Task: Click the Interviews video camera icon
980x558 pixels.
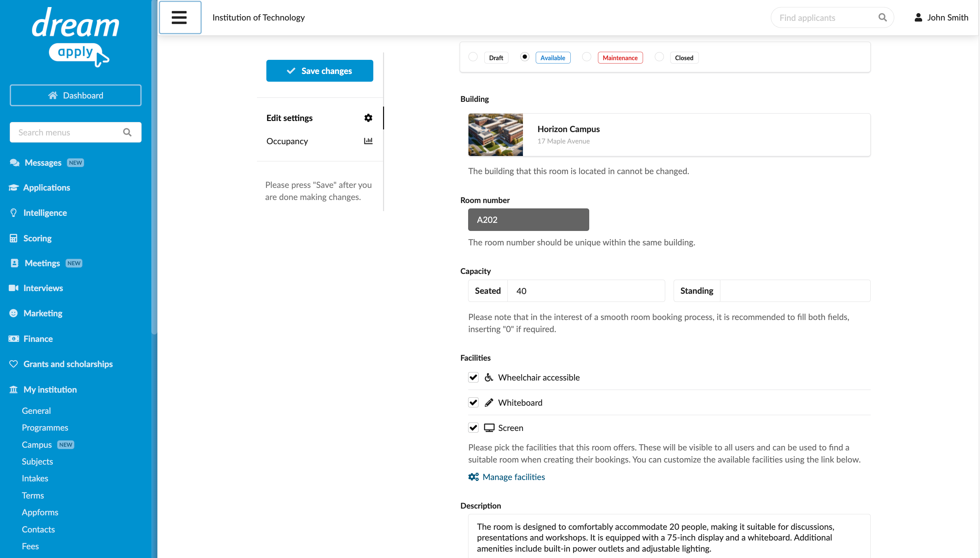Action: click(13, 288)
